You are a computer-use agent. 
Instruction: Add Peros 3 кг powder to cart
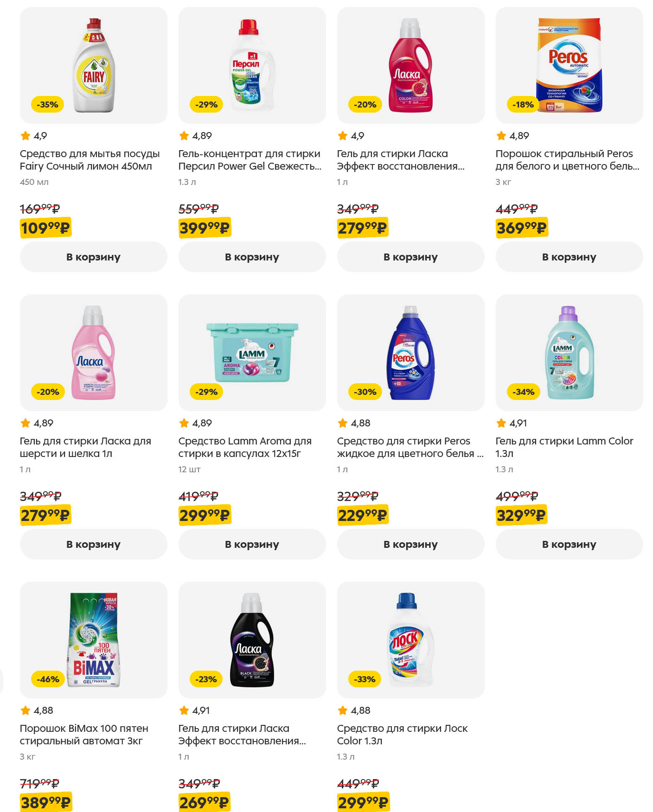[569, 257]
